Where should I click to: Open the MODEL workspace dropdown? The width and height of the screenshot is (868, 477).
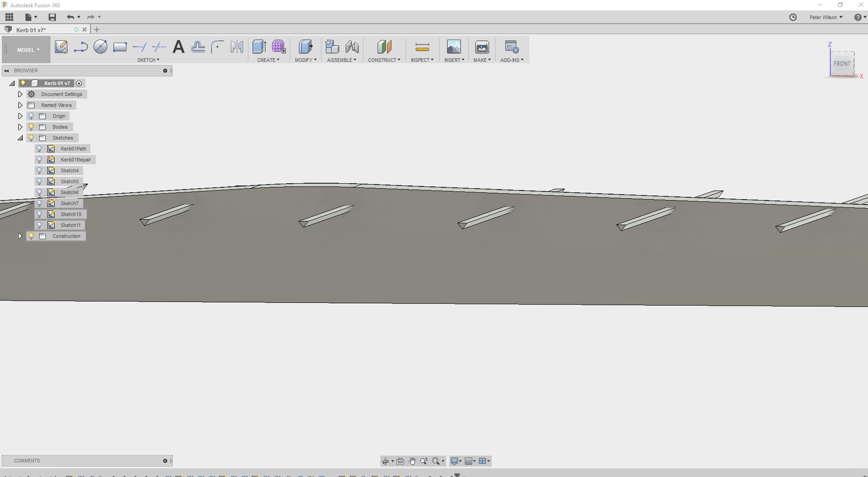[28, 50]
